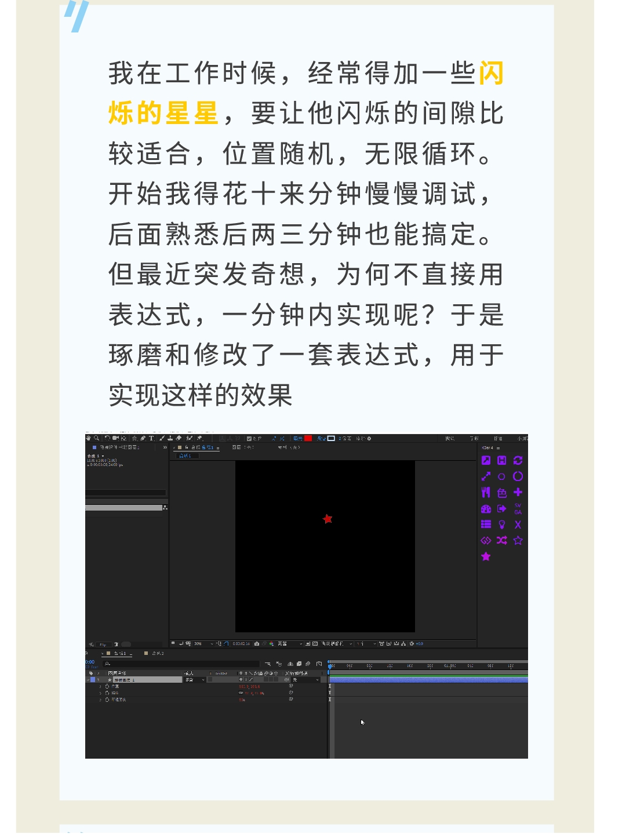The height and width of the screenshot is (834, 644).
Task: Click the arrow-in-square icon in KDer panel
Action: coord(486,460)
